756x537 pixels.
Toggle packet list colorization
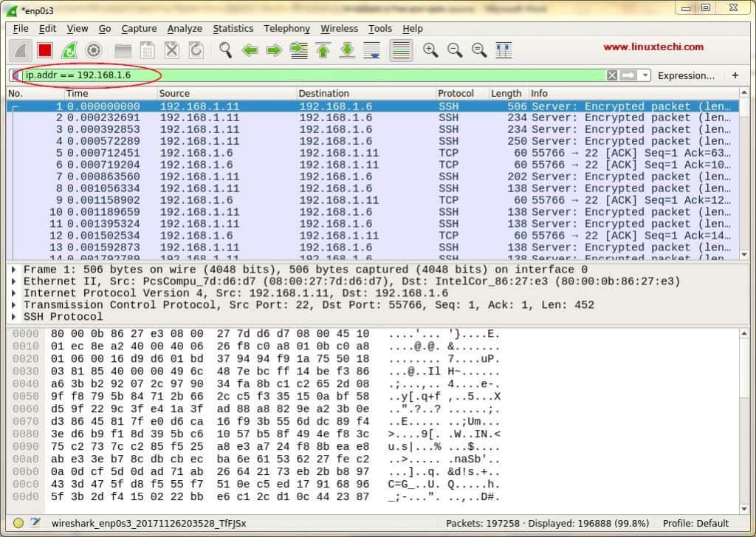click(x=400, y=50)
